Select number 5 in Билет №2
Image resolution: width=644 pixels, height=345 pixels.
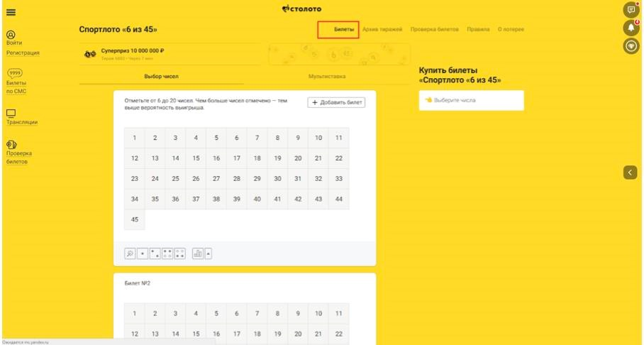tap(216, 314)
